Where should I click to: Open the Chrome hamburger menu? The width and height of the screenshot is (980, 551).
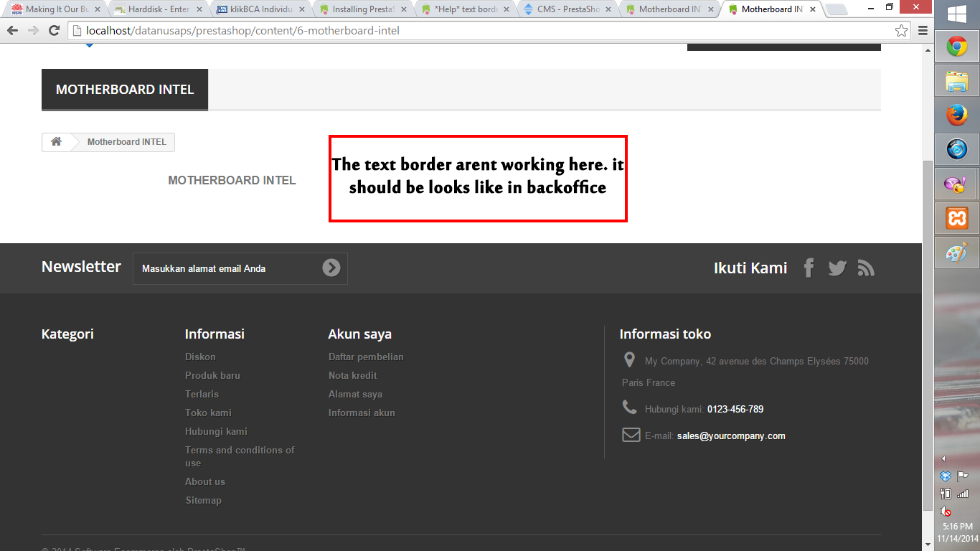[x=923, y=31]
